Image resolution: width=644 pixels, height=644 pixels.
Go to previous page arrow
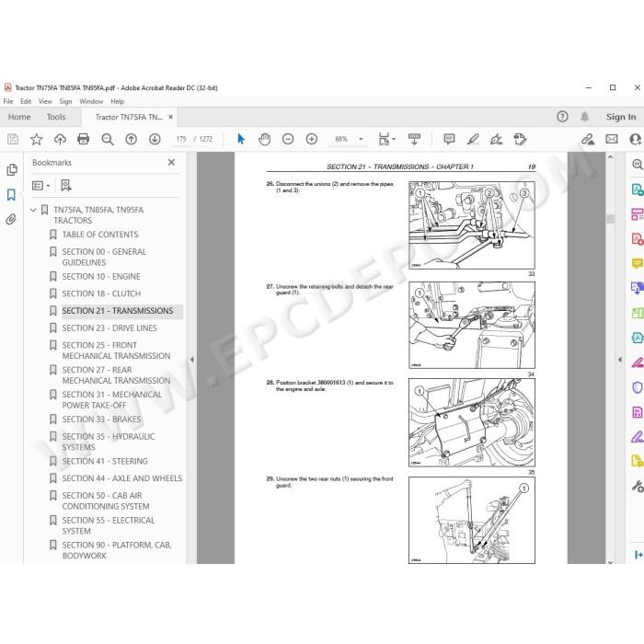click(x=131, y=139)
